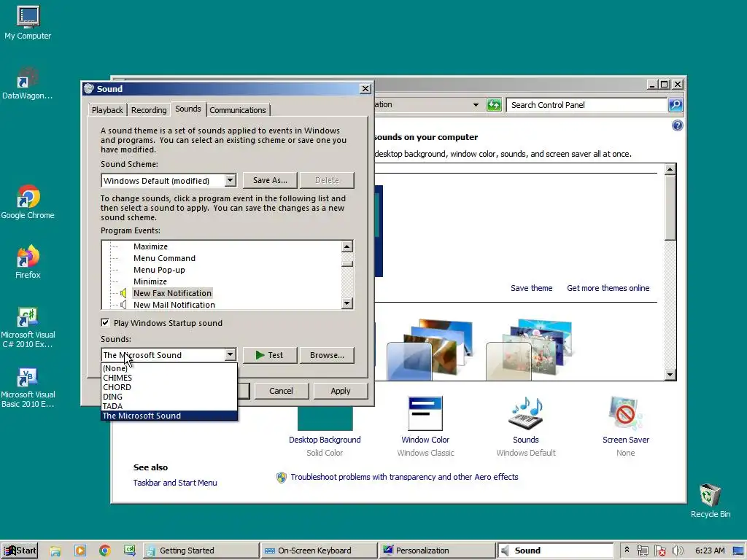Screen dimensions: 747x560
Task: Apply the sound changes
Action: click(340, 391)
